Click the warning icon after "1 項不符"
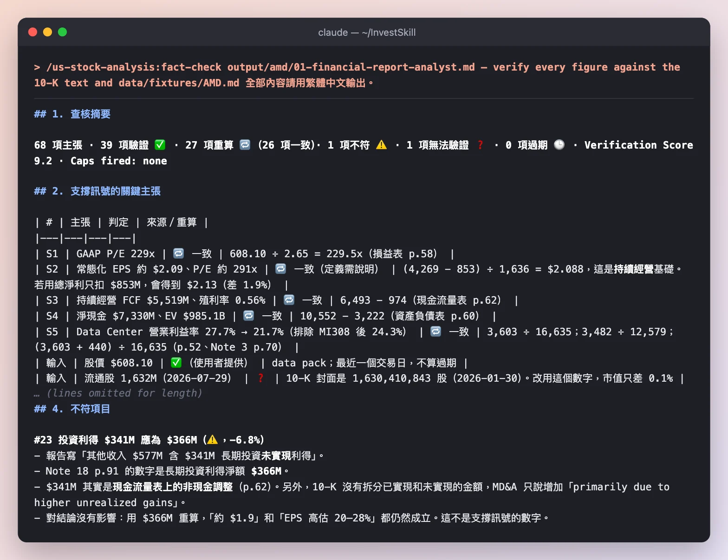The image size is (728, 560). click(x=381, y=145)
